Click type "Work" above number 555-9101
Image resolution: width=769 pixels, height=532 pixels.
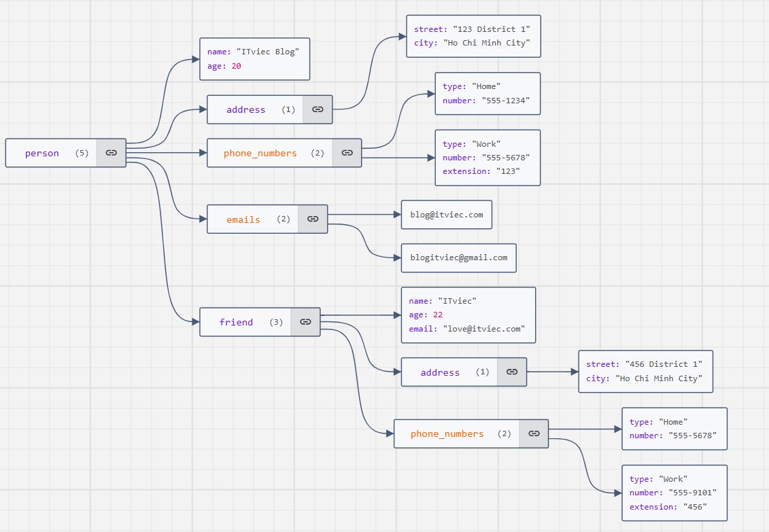[x=658, y=479]
